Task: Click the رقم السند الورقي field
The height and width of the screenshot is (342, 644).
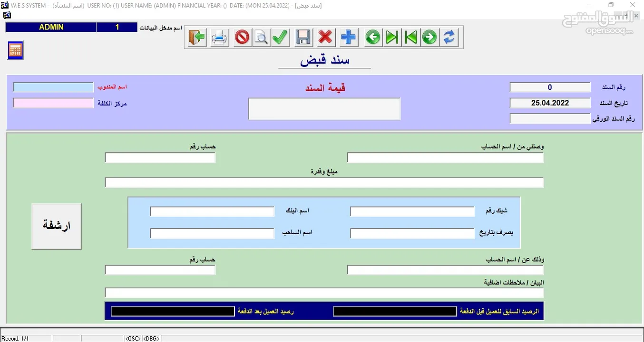Action: pyautogui.click(x=550, y=119)
